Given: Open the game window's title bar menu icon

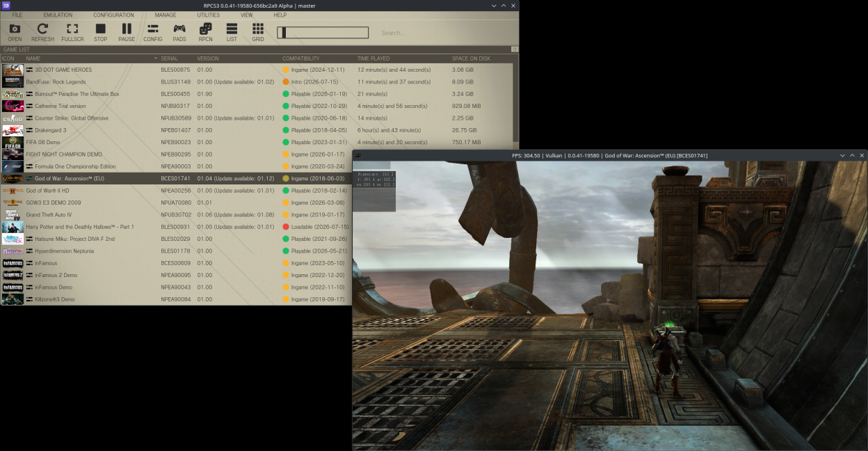Looking at the screenshot, I should click(x=358, y=155).
